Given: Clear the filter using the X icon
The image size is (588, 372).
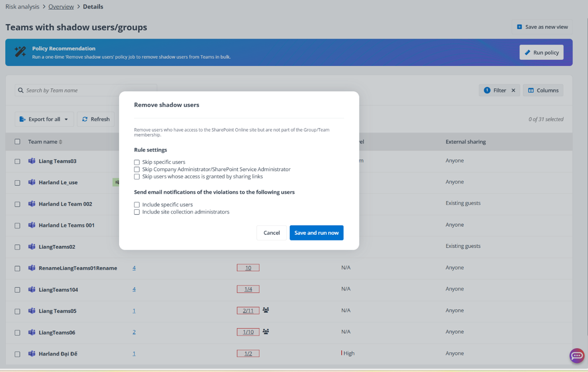Looking at the screenshot, I should (x=513, y=91).
